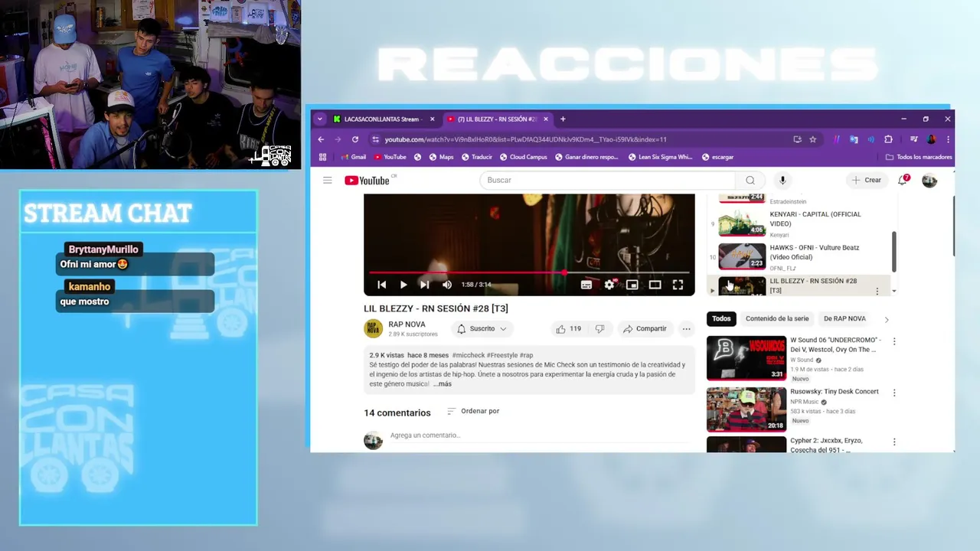Viewport: 980px width, 551px height.
Task: Open the Lean Six Sigma bookmark
Action: click(x=660, y=157)
